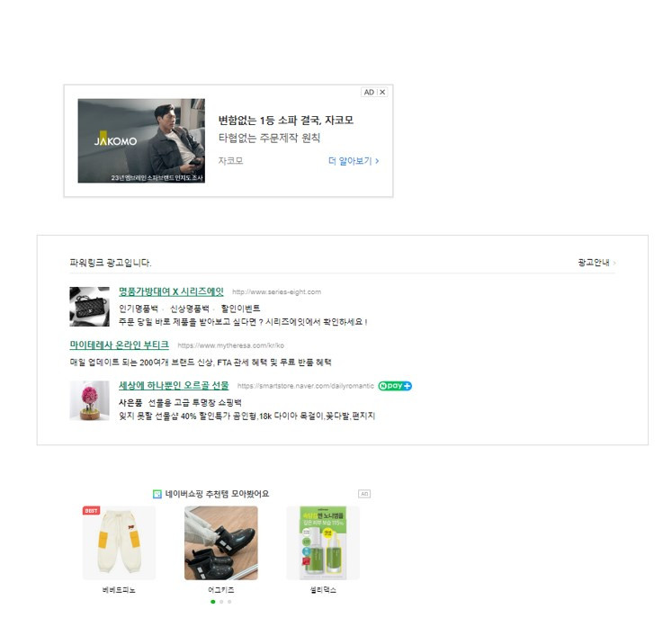Click the small Ad badge above the products

coord(364,494)
